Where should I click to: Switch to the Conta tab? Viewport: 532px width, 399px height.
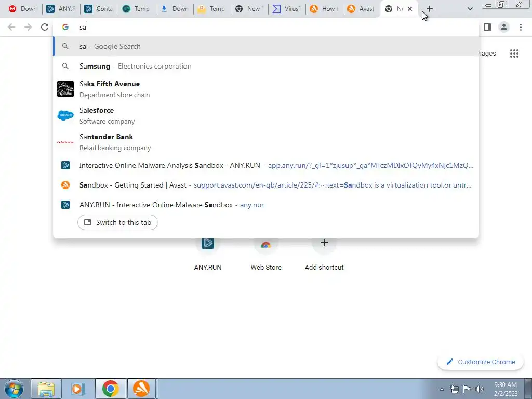[x=99, y=9]
